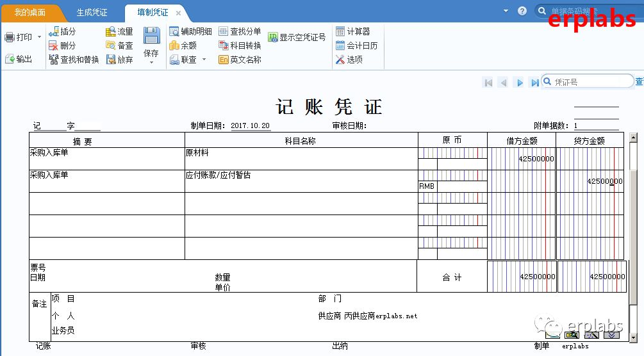Screen dimensions: 644x356
Task: Open 会计日历 (Accounting calendar)
Action: [x=356, y=45]
